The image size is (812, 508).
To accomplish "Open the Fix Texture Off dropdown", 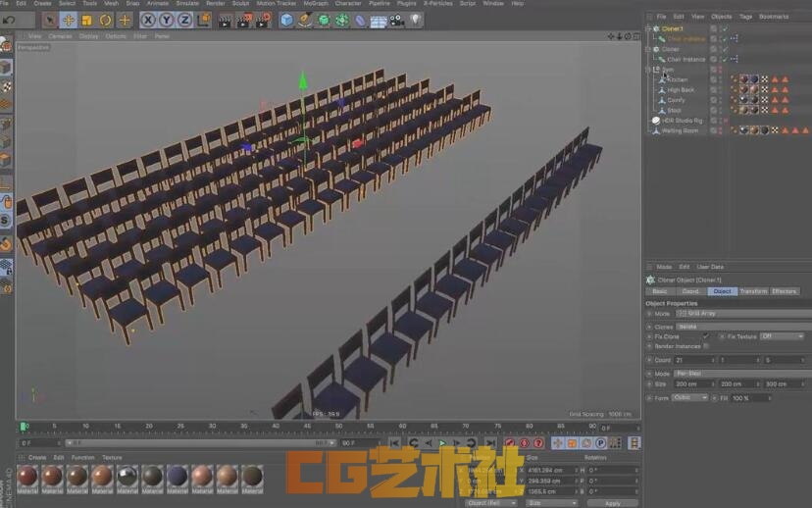I will (x=782, y=336).
